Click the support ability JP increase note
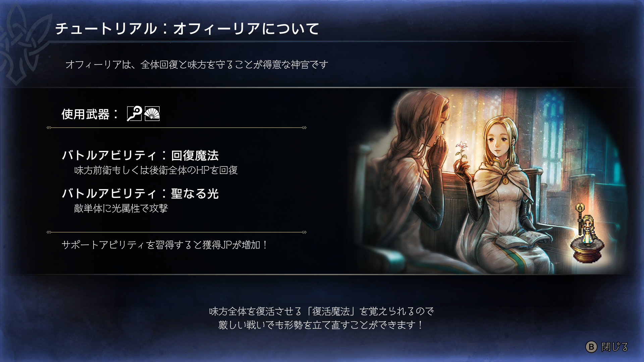This screenshot has height=362, width=644. pyautogui.click(x=164, y=245)
